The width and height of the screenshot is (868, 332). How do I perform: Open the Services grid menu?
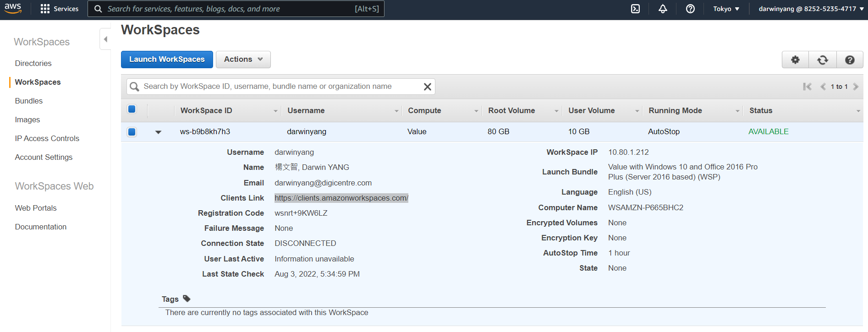click(60, 9)
